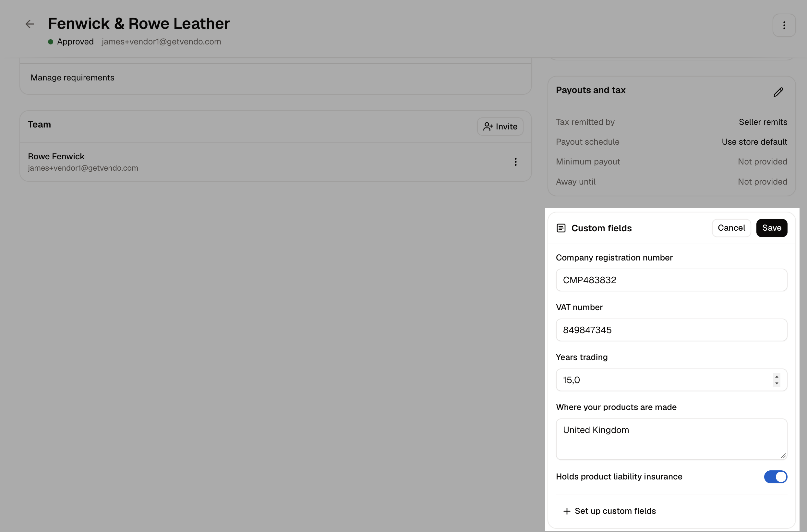Go back using the arrow icon
Image resolution: width=807 pixels, height=532 pixels.
pos(30,24)
